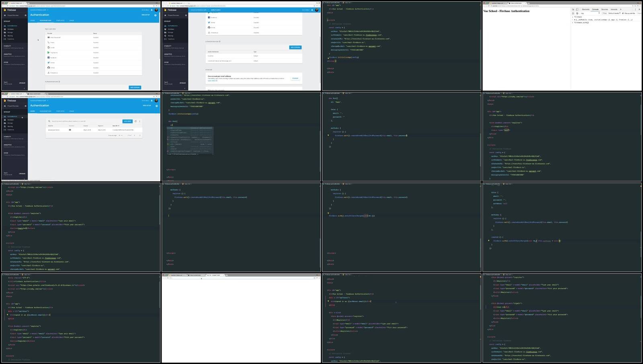This screenshot has width=643, height=364.
Task: Click the Filter field in DevTools console
Action: pyautogui.click(x=604, y=13)
